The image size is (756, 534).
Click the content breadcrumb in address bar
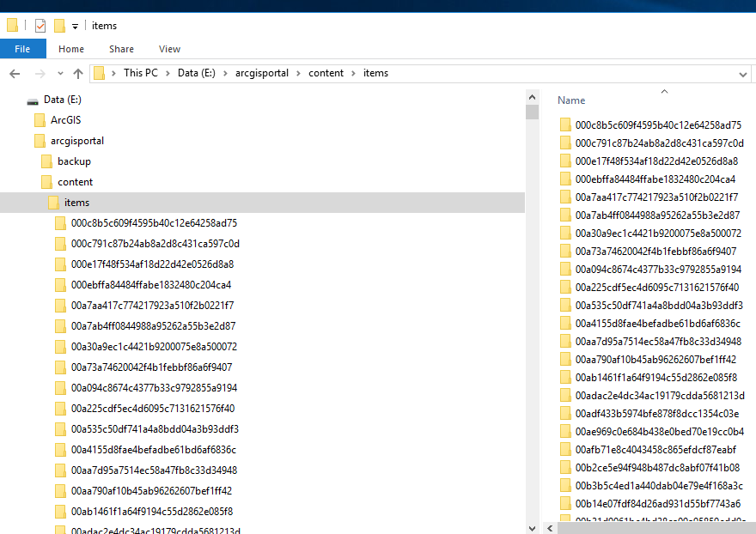click(326, 73)
